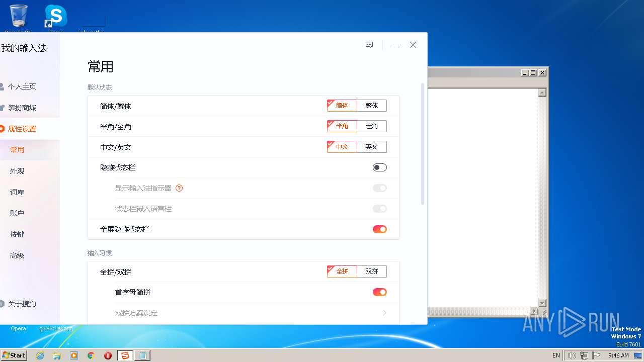The image size is (644, 362).
Task: Open 关于搜狗 in the sidebar
Action: (22, 304)
